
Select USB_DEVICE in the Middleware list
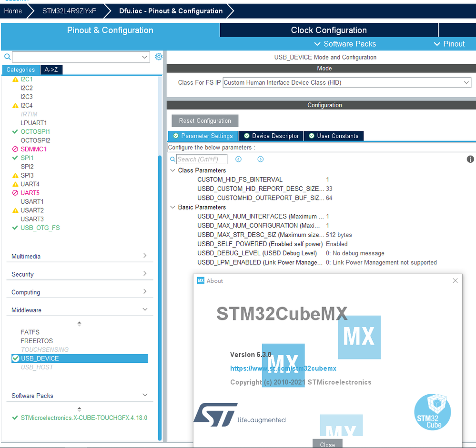[x=80, y=358]
